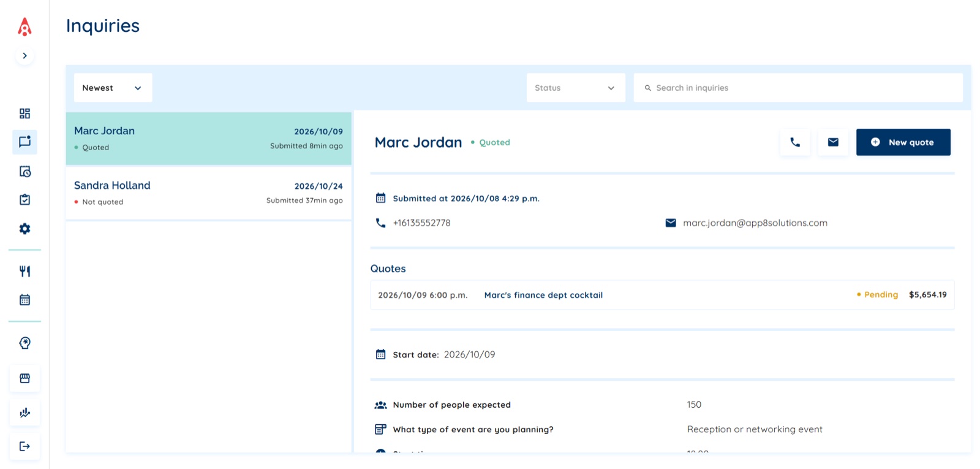980x469 pixels.
Task: Click email marc.jordan@app8solutions.com
Action: coord(755,223)
